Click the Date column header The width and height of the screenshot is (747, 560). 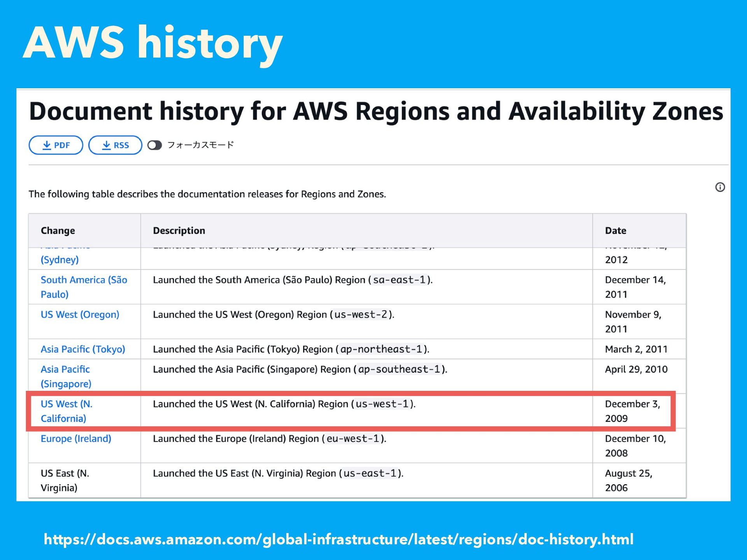pyautogui.click(x=615, y=231)
